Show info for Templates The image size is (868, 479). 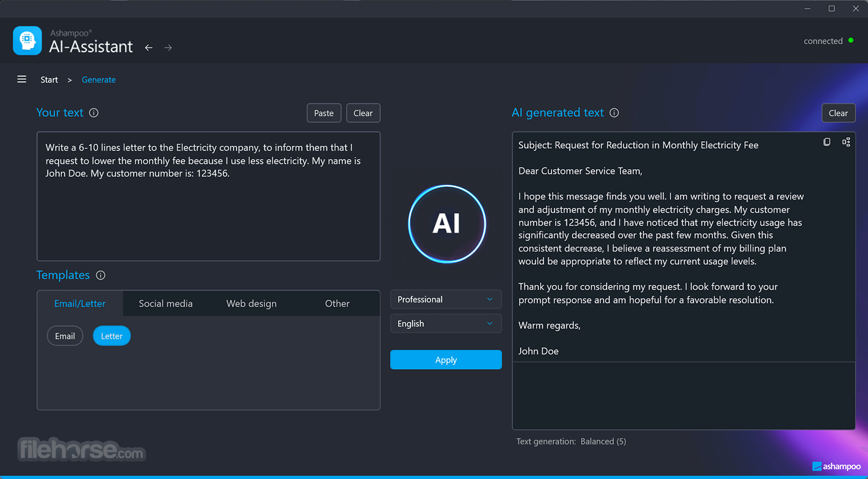tap(101, 275)
